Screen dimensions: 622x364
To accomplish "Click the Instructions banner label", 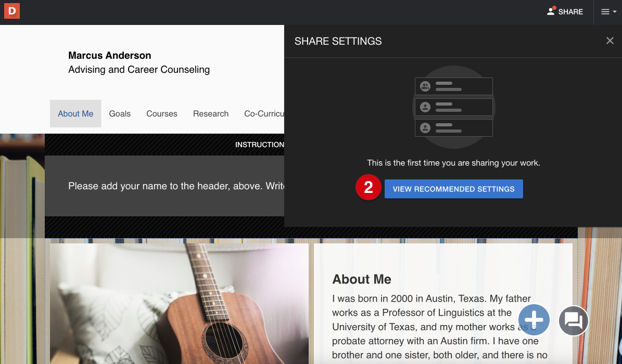I will click(259, 145).
